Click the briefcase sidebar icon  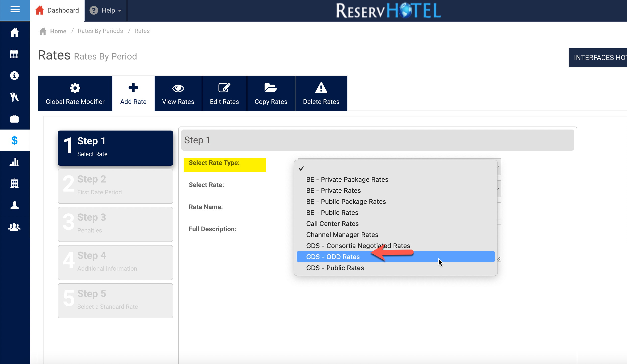[14, 119]
